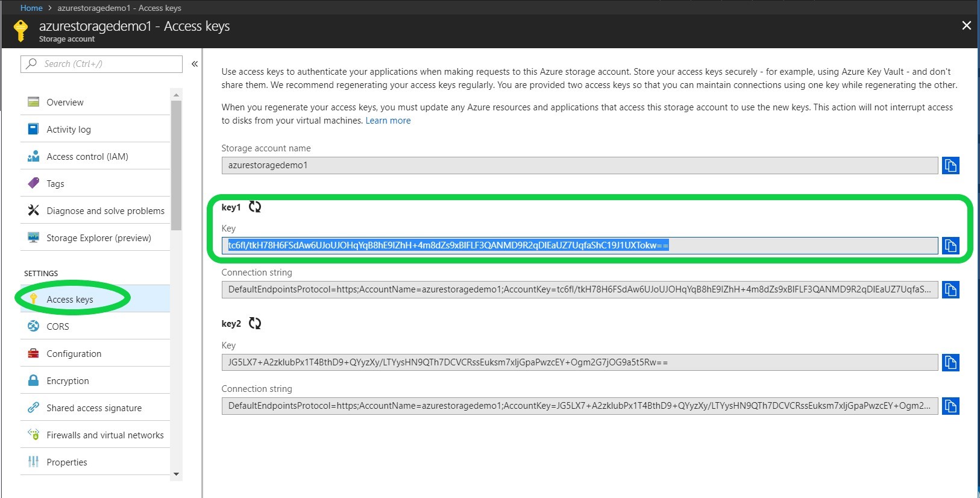Image resolution: width=980 pixels, height=498 pixels.
Task: Follow the Learn more link
Action: point(388,121)
